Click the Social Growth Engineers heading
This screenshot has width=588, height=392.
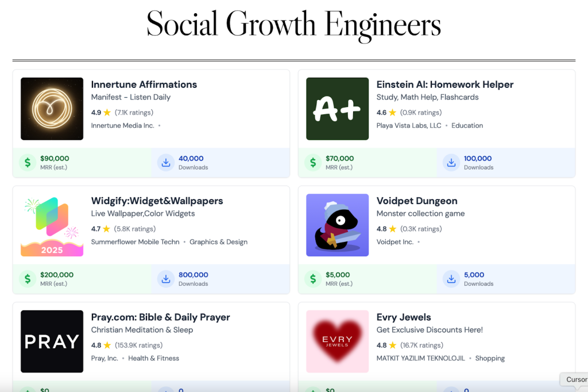293,25
